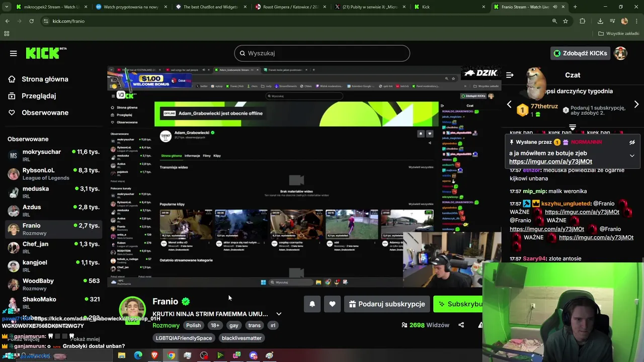Image resolution: width=644 pixels, height=362 pixels.
Task: Open Franio's channel avatar
Action: click(132, 310)
